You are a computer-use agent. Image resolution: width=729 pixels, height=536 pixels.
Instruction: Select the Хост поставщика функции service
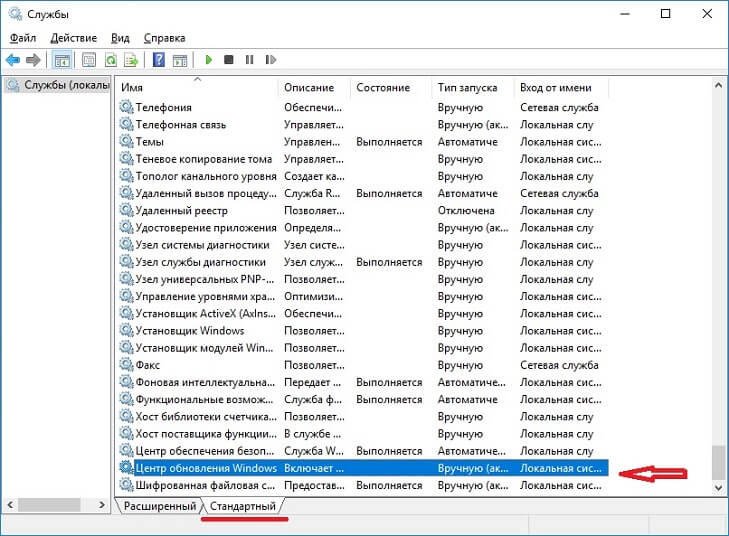(x=363, y=434)
